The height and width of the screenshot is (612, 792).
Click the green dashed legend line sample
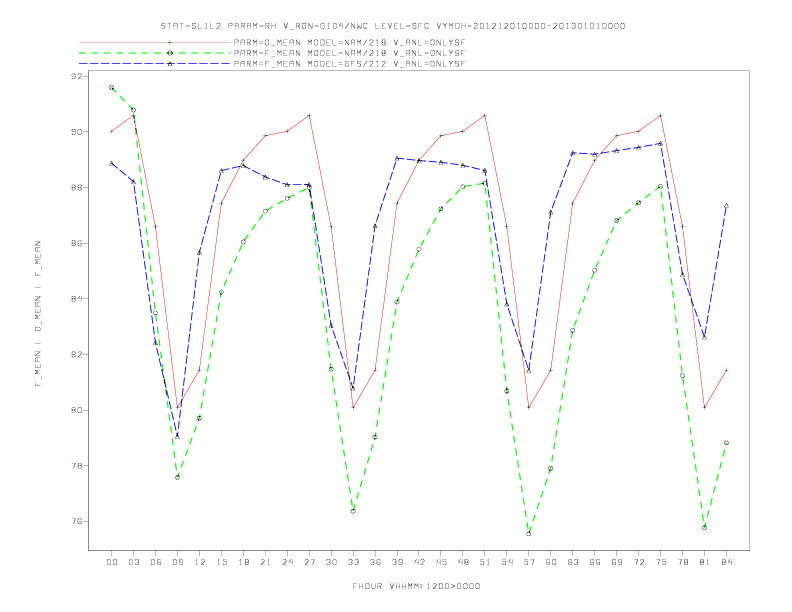[x=155, y=53]
